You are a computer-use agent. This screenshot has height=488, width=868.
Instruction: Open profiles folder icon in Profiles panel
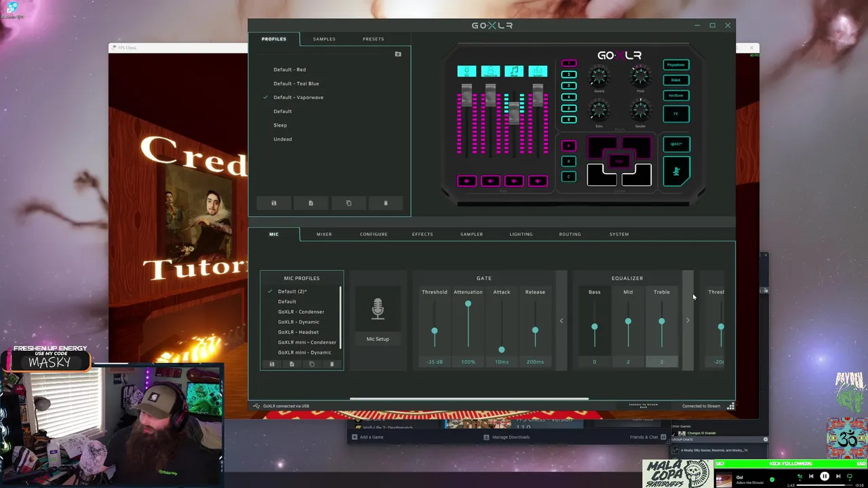tap(398, 54)
